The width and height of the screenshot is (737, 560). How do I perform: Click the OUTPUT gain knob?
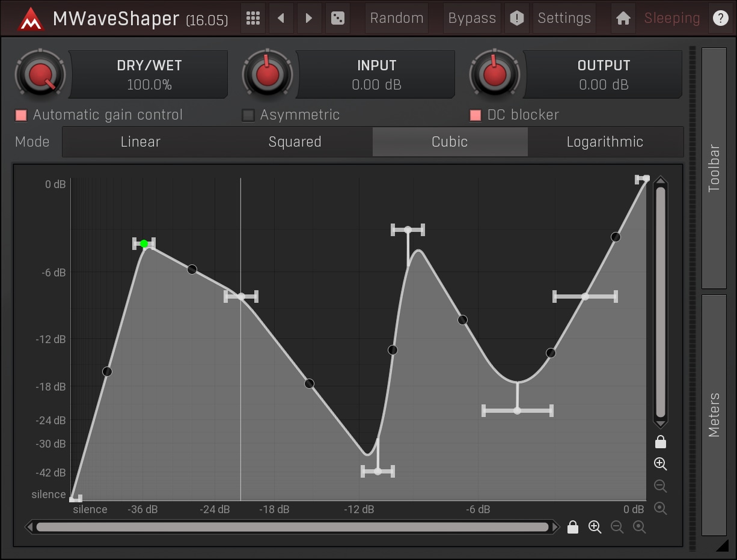[494, 75]
